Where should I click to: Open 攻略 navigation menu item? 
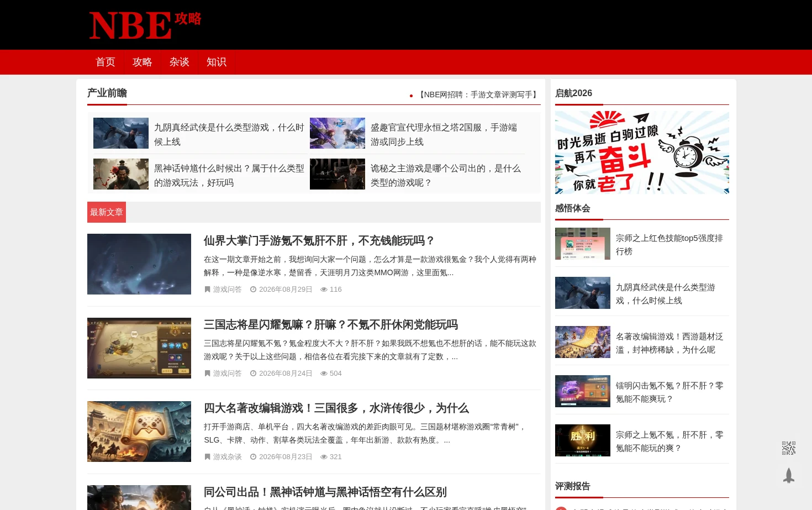pos(143,62)
